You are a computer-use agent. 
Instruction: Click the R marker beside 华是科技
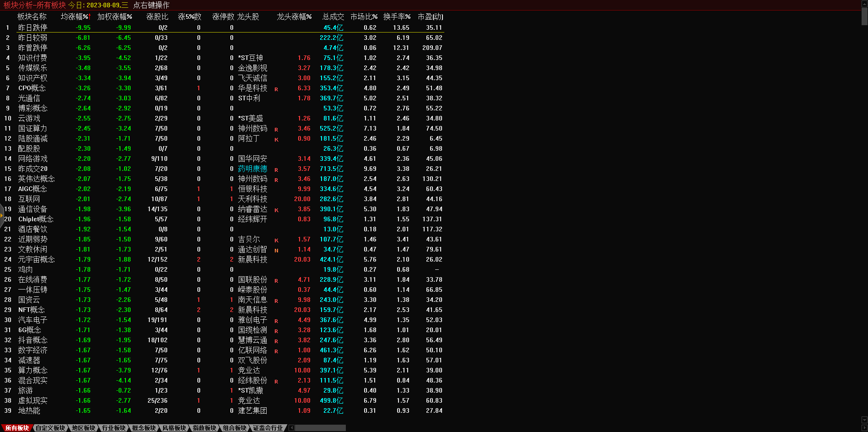(276, 89)
